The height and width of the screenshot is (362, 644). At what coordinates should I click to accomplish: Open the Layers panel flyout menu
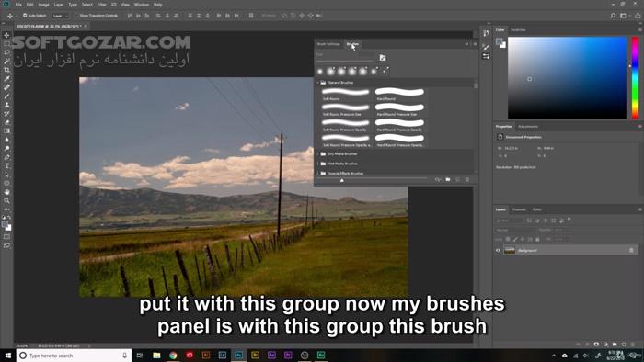(639, 209)
